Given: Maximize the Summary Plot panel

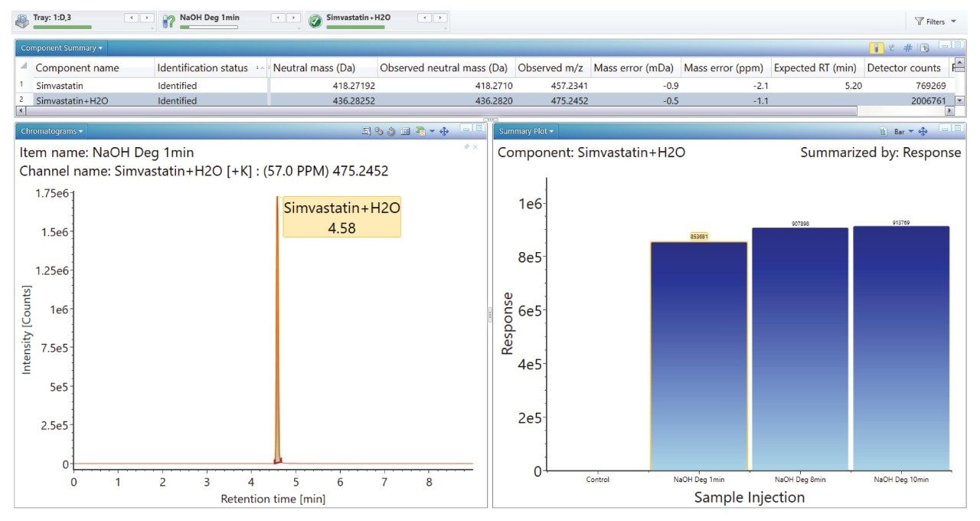Looking at the screenshot, I should point(957,129).
